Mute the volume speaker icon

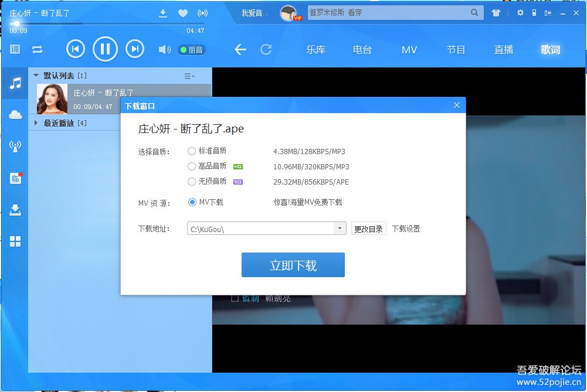(164, 49)
